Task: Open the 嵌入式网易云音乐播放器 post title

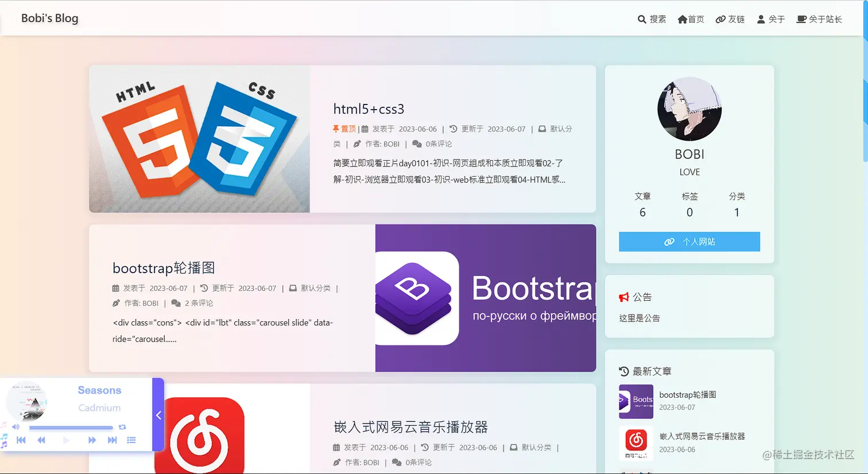Action: pyautogui.click(x=410, y=427)
